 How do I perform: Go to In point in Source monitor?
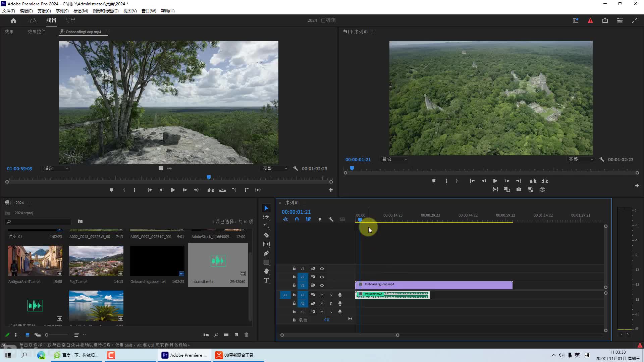click(x=150, y=190)
